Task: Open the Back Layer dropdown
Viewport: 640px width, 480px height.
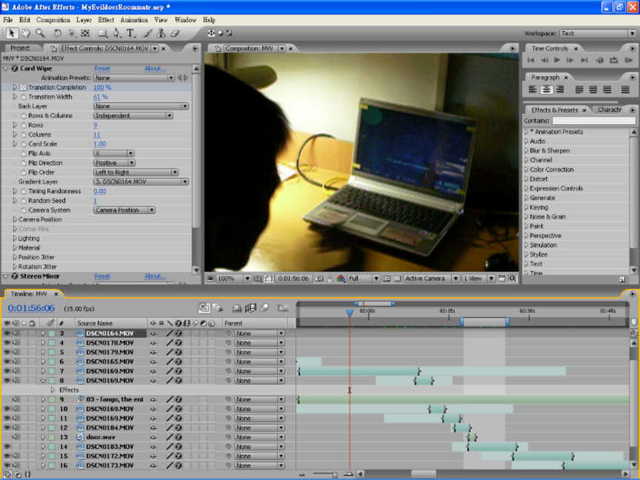Action: tap(141, 106)
